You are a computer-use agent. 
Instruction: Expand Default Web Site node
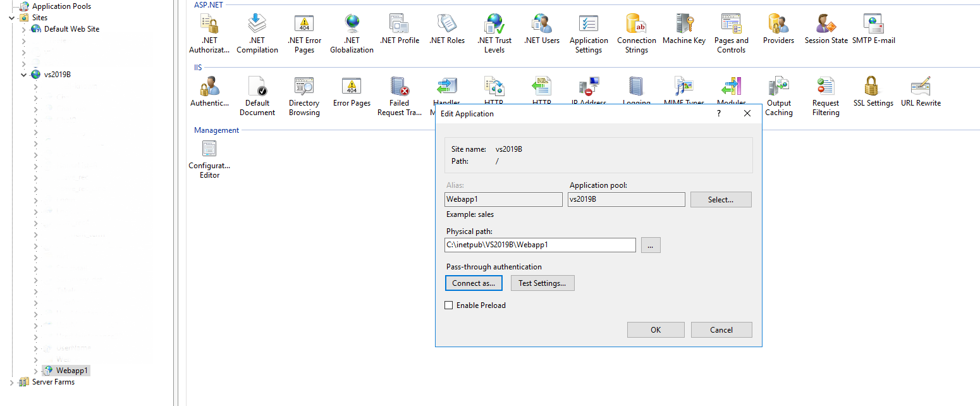click(24, 29)
